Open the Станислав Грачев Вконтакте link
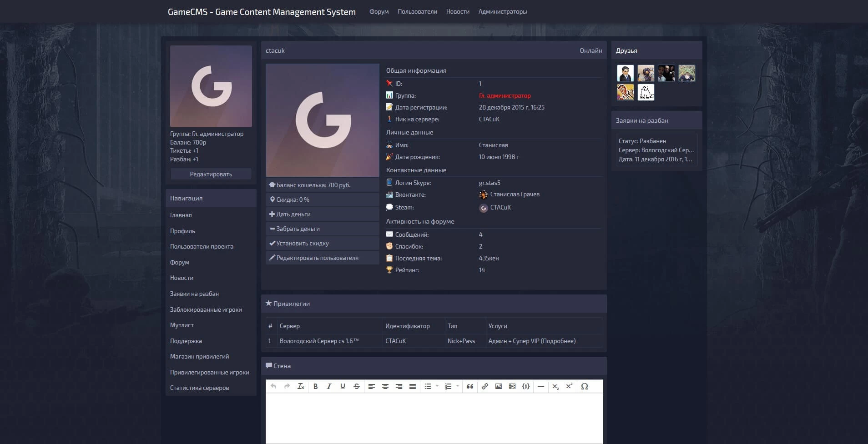Image resolution: width=868 pixels, height=444 pixels. (515, 195)
